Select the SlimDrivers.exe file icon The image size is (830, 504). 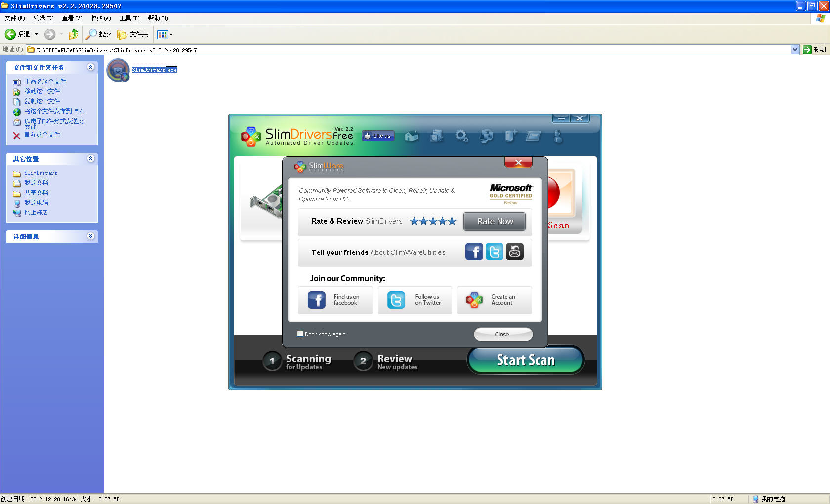118,71
